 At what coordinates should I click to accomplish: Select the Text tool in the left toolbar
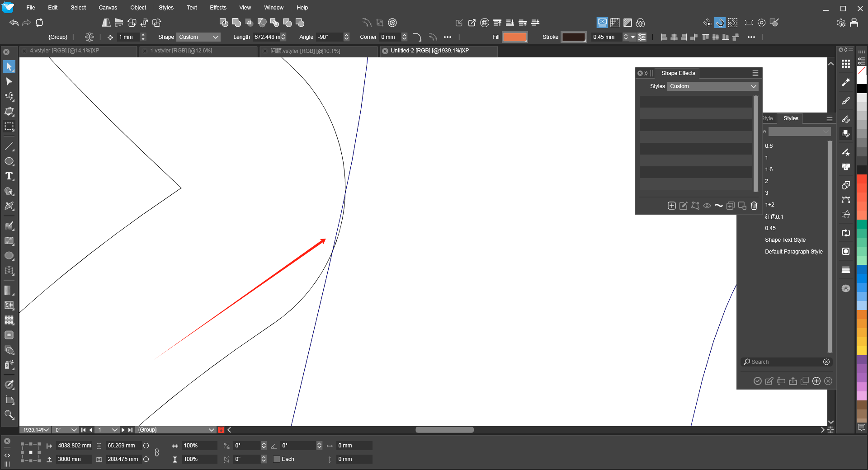tap(9, 176)
